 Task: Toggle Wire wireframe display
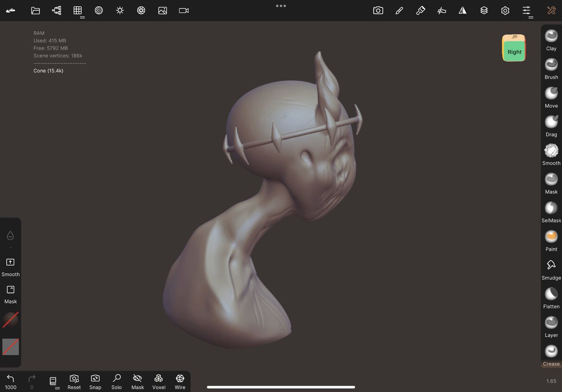click(x=180, y=381)
